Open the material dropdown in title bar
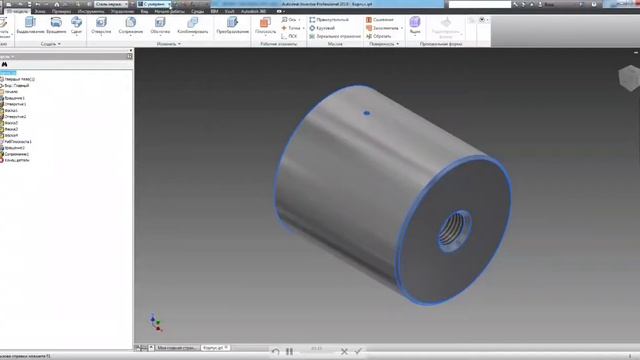Image resolution: width=640 pixels, height=360 pixels. [111, 4]
